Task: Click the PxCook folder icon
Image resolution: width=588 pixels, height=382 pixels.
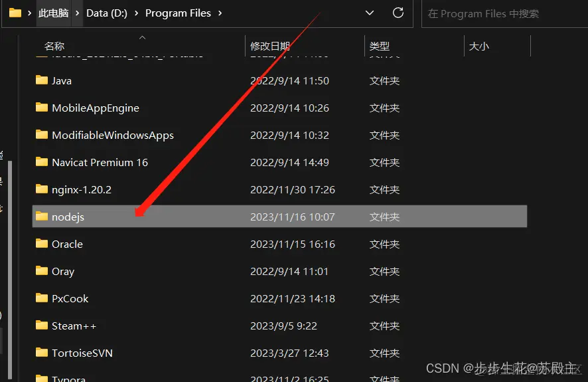Action: pyautogui.click(x=42, y=298)
